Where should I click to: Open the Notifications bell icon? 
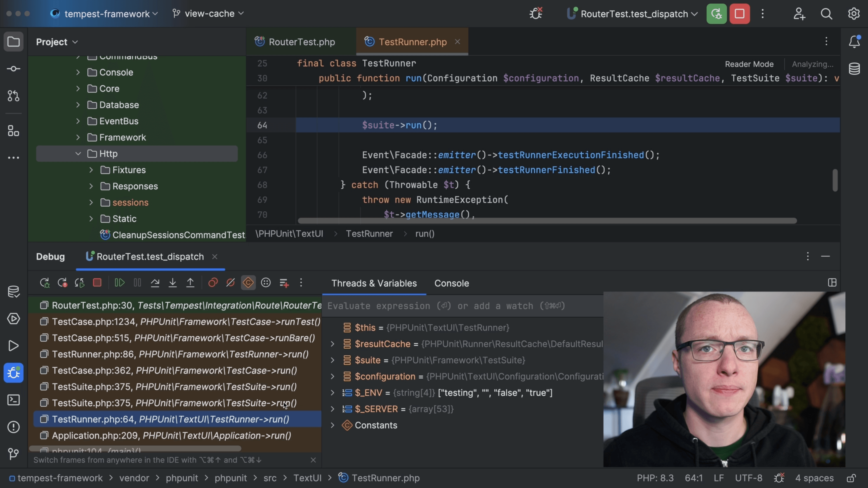pos(854,42)
